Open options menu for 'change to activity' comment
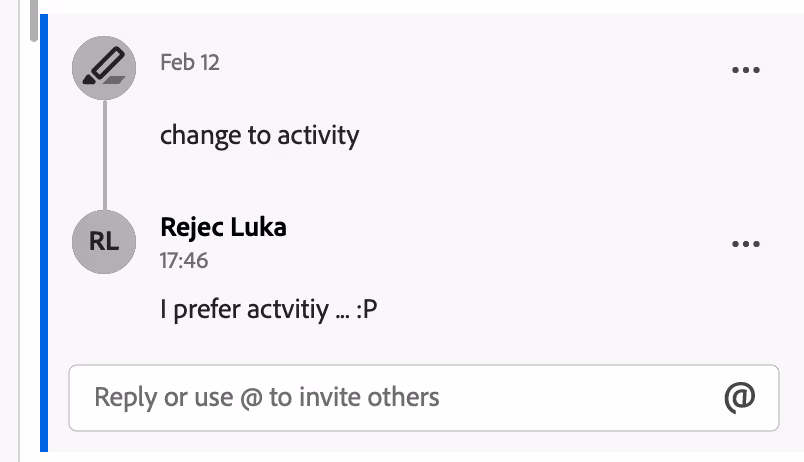Screen dimensions: 804x462 point(746,70)
